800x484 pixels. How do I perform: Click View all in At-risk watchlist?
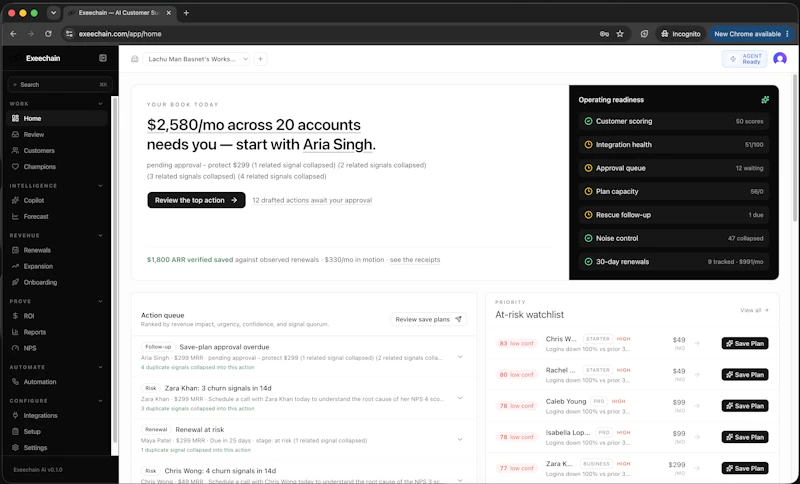click(754, 310)
